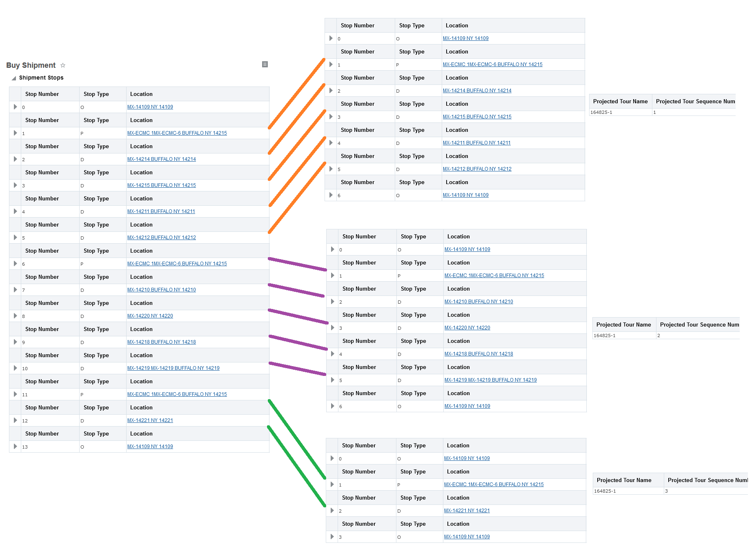Select the 164825-1 cell beside sequence number 3
This screenshot has height=560, width=752.
point(627,491)
